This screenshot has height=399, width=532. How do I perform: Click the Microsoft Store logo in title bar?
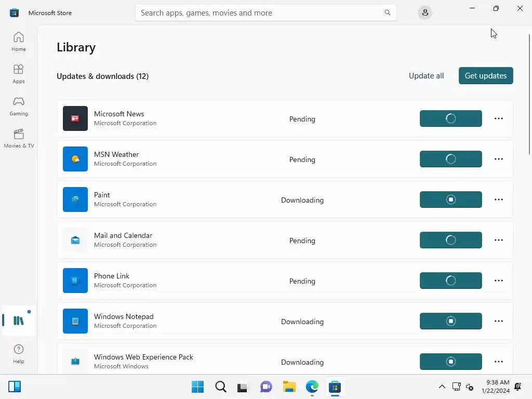point(14,13)
